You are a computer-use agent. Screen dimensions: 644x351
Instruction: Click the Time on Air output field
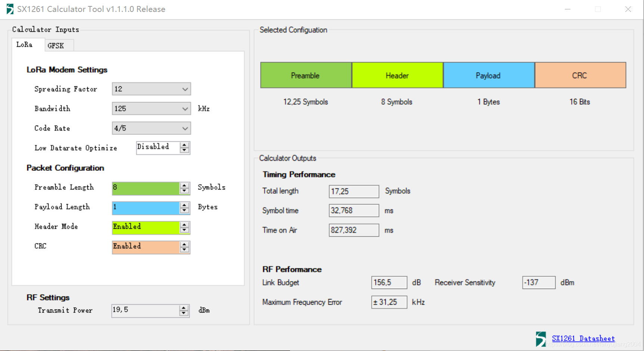[354, 230]
